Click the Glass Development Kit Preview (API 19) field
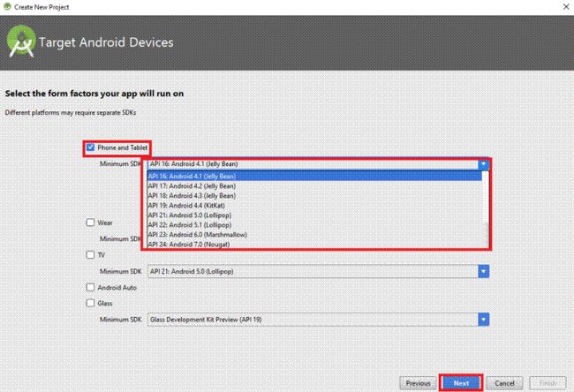Viewport: 574px width, 392px height. click(x=313, y=320)
